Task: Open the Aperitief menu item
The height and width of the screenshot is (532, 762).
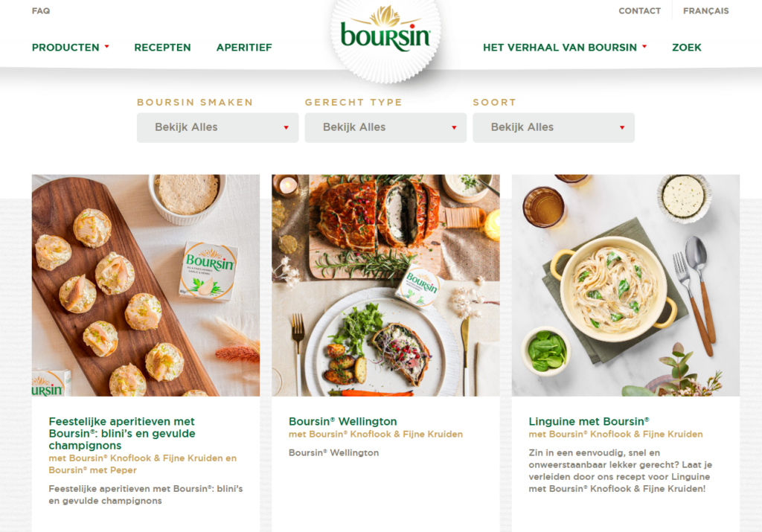Action: pos(244,48)
